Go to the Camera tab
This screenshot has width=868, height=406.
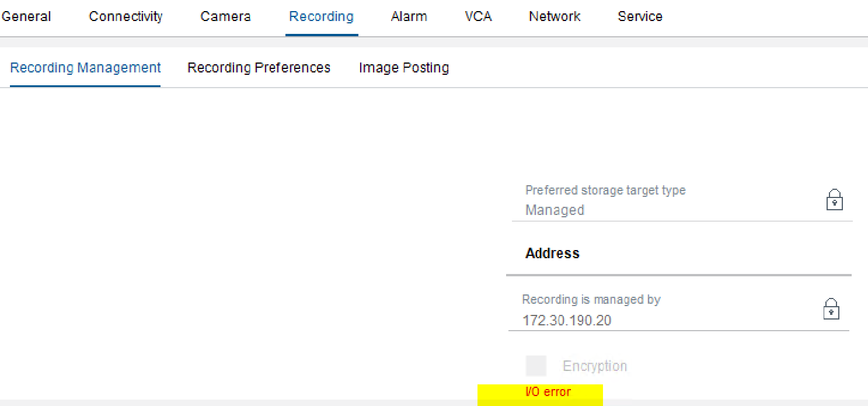(225, 16)
